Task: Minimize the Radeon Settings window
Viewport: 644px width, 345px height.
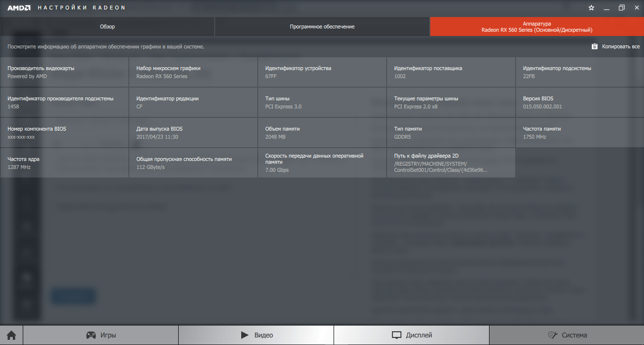Action: (607, 8)
